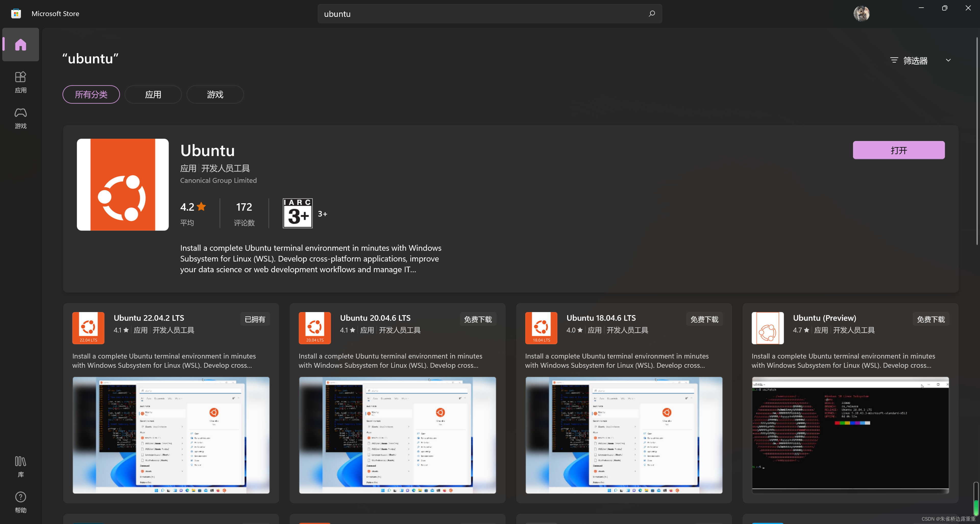Click the Ubuntu (Preview) app icon
This screenshot has height=524, width=980.
click(x=767, y=328)
